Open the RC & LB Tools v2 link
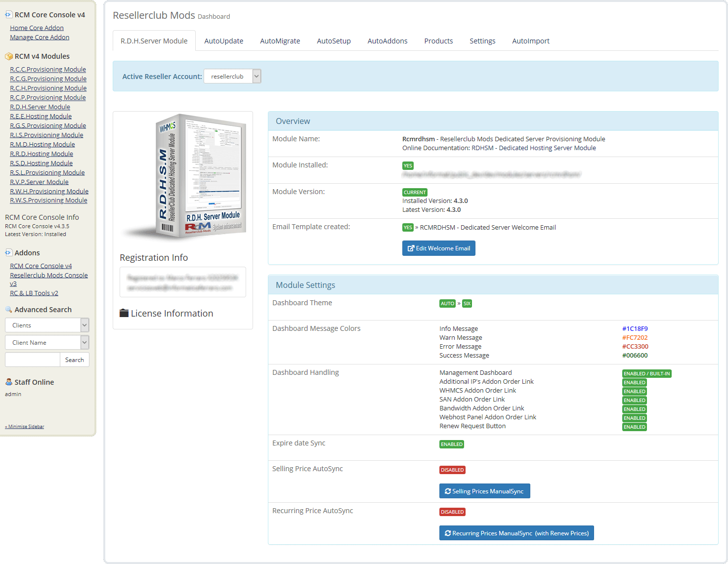Screen dimensions: 728x564 (34, 293)
